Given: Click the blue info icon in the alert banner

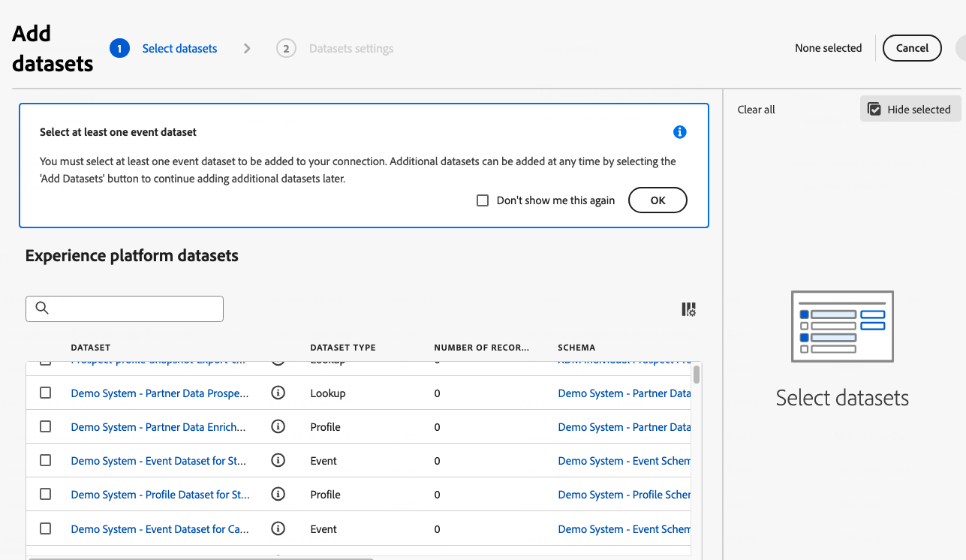Looking at the screenshot, I should coord(680,132).
